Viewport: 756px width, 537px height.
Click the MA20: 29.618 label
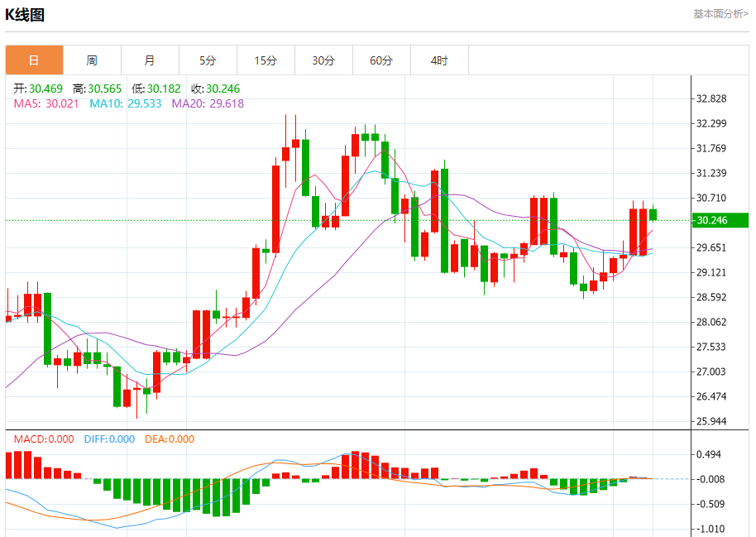click(208, 103)
